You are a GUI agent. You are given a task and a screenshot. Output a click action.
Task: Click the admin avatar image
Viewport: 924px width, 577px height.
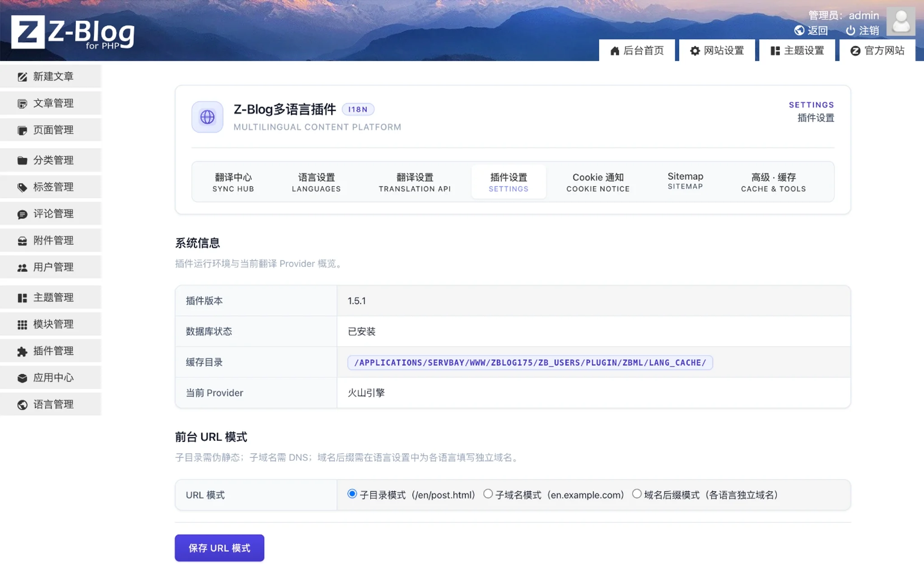pos(901,21)
